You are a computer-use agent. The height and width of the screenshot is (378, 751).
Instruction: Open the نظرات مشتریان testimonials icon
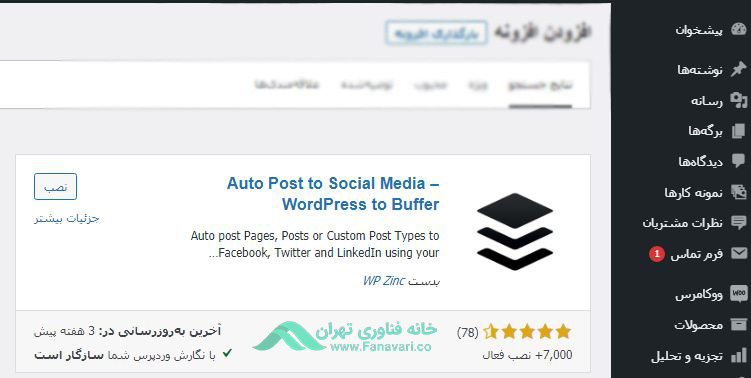click(x=739, y=223)
